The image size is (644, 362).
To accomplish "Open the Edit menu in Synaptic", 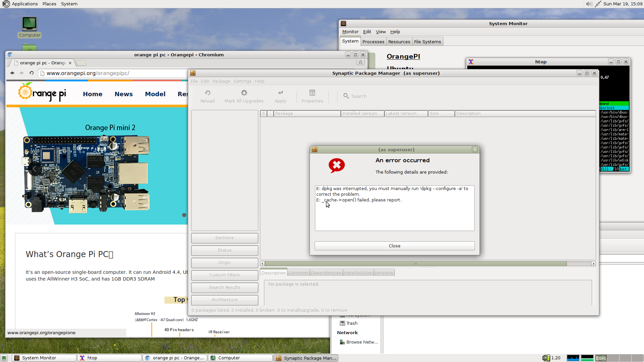I will [x=205, y=81].
